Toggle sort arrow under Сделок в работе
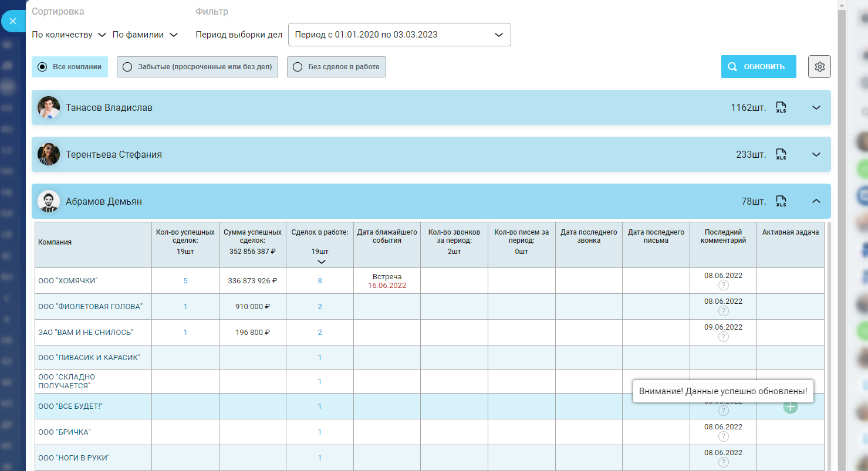868x471 pixels. (x=320, y=262)
